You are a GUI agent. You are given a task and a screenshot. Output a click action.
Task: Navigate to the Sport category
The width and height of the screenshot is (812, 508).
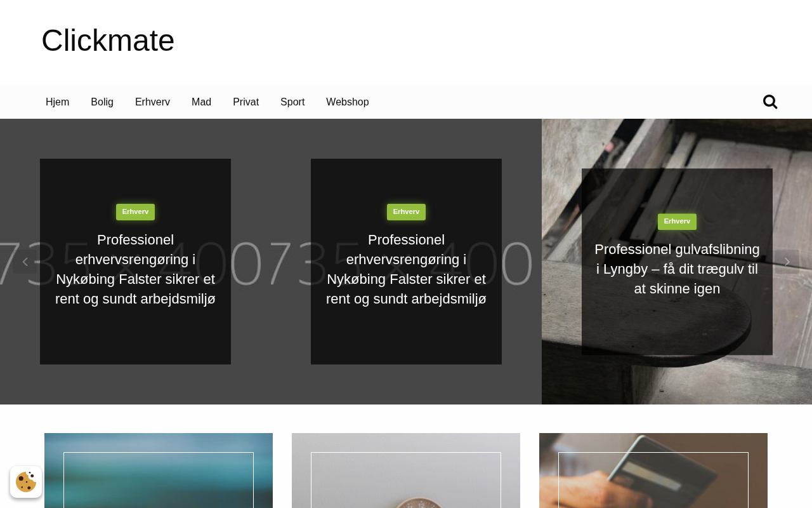[292, 102]
